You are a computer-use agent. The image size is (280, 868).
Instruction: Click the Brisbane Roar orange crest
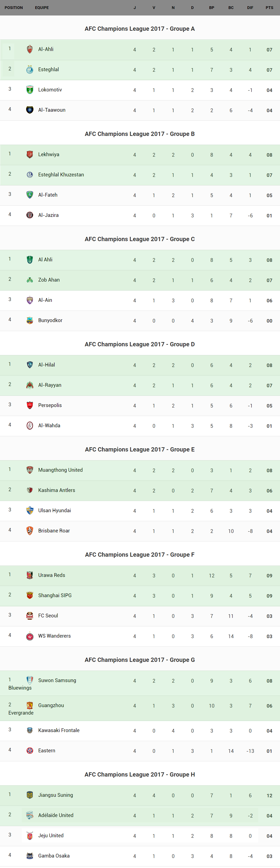coord(30,530)
